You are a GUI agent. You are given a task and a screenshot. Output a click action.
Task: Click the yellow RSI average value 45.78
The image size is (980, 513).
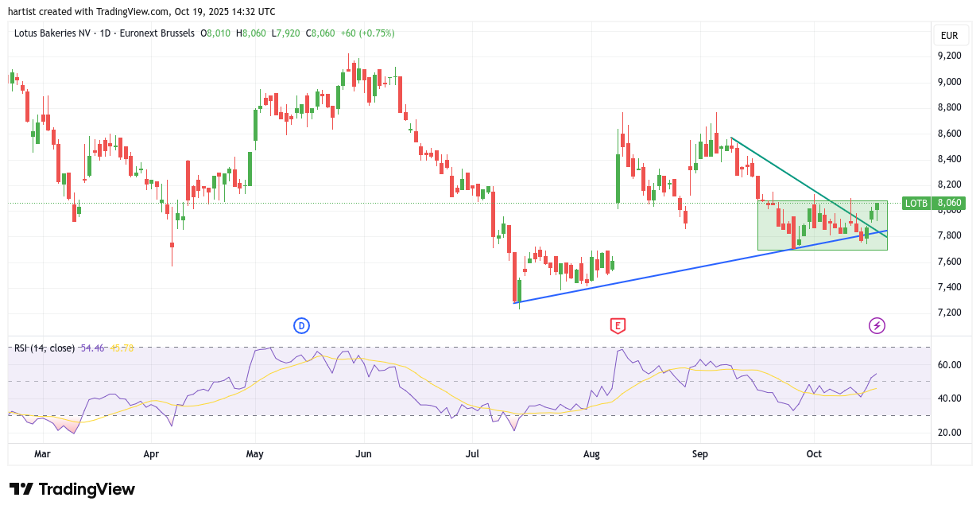(122, 348)
